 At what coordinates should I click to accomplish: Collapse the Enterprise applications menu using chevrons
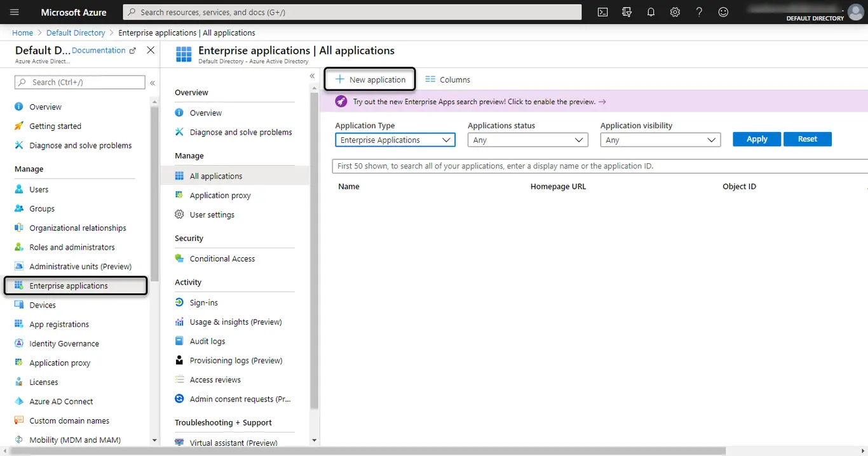pyautogui.click(x=312, y=76)
